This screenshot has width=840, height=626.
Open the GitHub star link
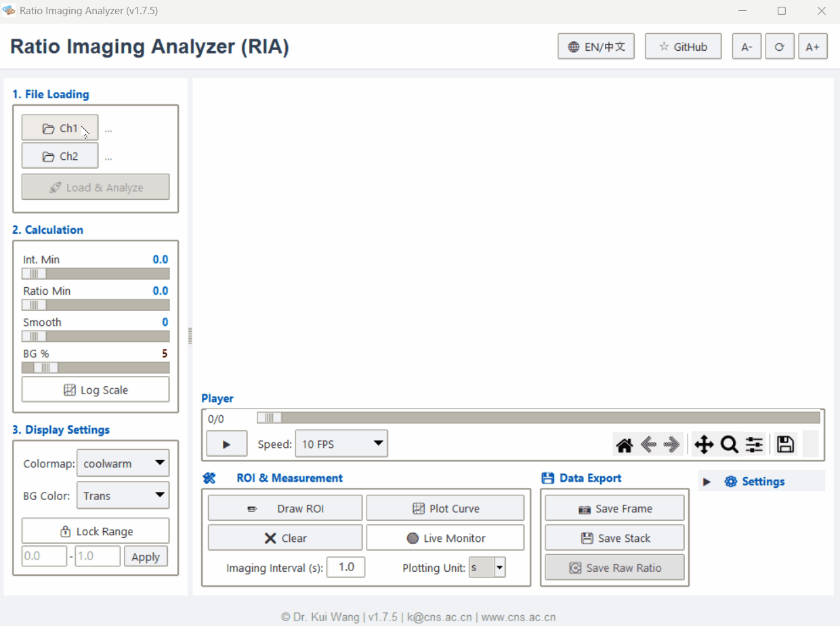(x=683, y=46)
